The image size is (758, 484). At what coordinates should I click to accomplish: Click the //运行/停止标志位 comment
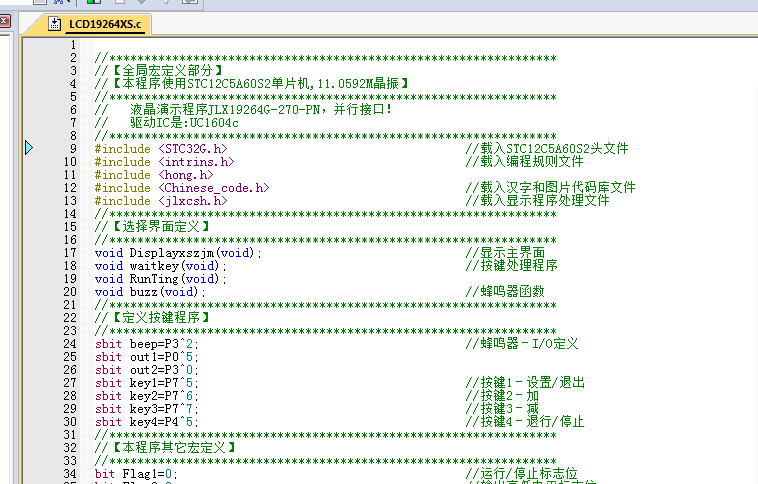point(522,474)
